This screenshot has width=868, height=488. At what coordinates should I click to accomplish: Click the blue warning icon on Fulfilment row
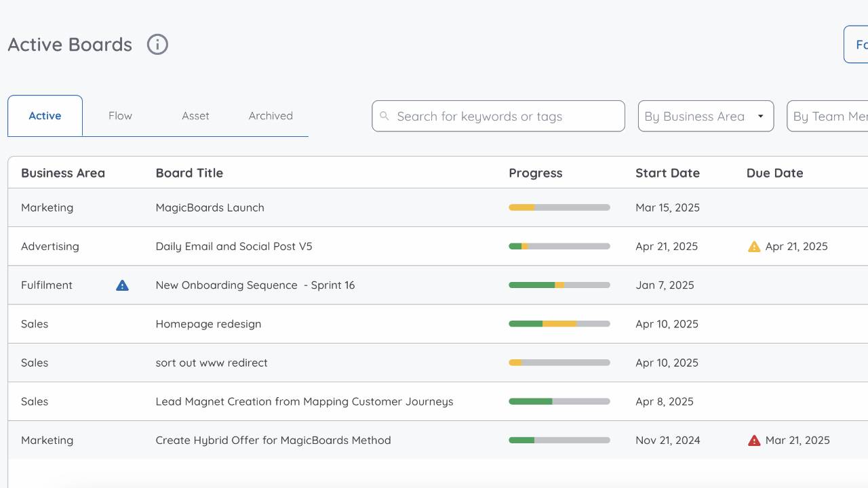pos(122,285)
